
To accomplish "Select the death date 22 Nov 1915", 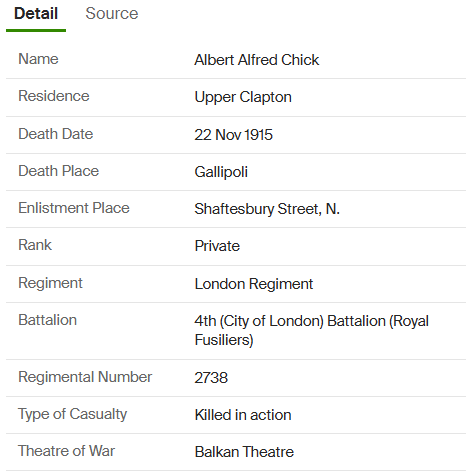I will [x=233, y=135].
